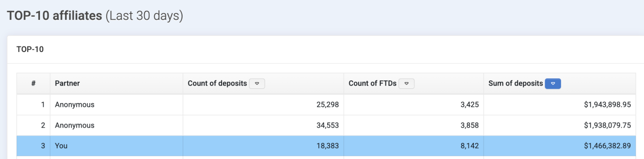
Task: Click the 8,142 FTDs cell
Action: [x=469, y=146]
